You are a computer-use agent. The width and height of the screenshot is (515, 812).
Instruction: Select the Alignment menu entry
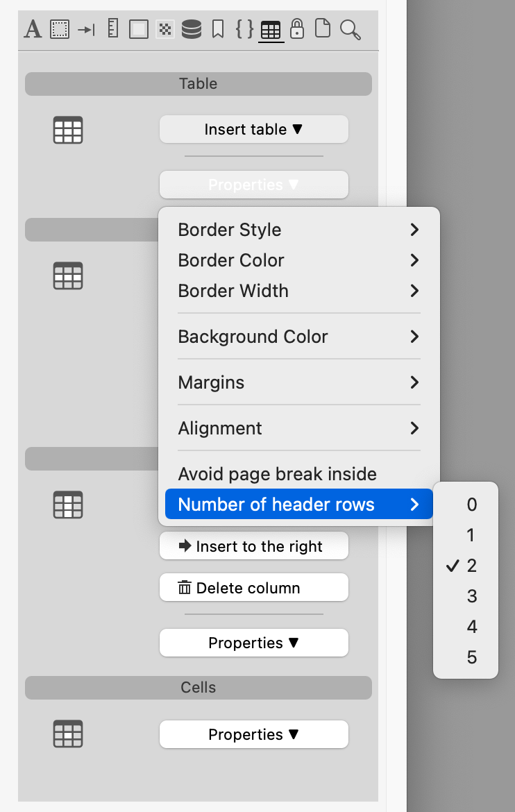[x=299, y=428]
